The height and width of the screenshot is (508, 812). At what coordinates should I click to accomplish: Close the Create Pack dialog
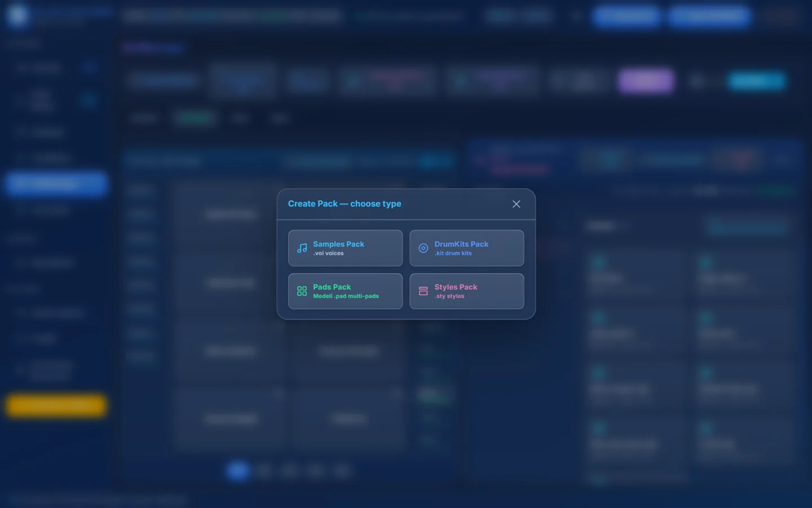(516, 204)
